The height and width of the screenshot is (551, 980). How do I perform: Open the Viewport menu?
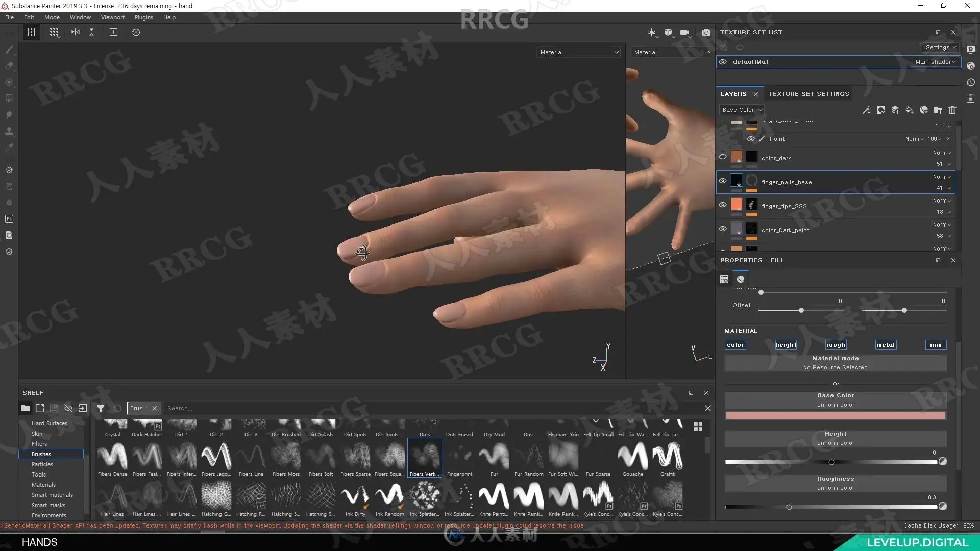point(113,17)
